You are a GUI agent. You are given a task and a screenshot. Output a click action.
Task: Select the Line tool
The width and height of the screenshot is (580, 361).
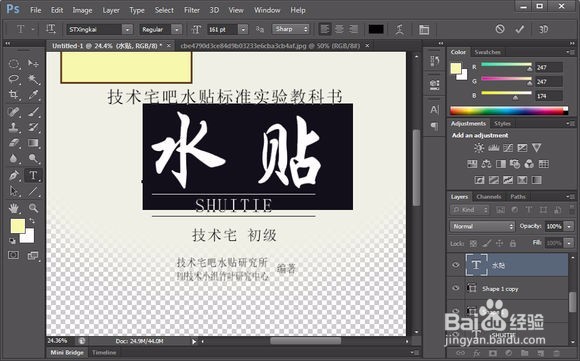click(x=33, y=191)
